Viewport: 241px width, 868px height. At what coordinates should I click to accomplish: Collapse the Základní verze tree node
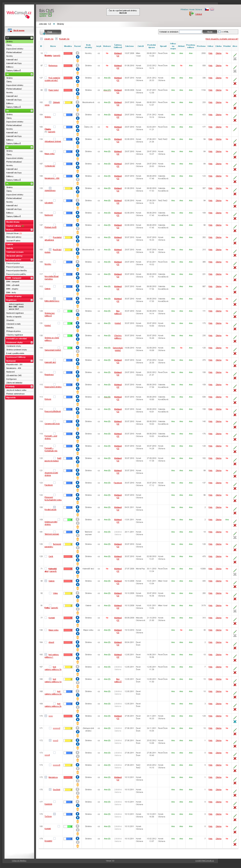(50, 102)
